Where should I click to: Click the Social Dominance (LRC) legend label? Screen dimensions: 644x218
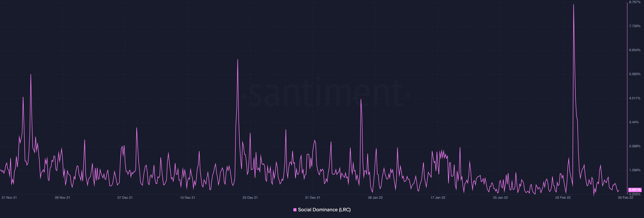[324, 210]
